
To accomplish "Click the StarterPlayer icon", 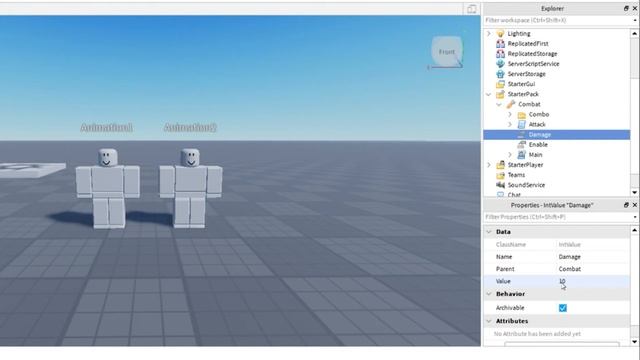I will (x=500, y=165).
